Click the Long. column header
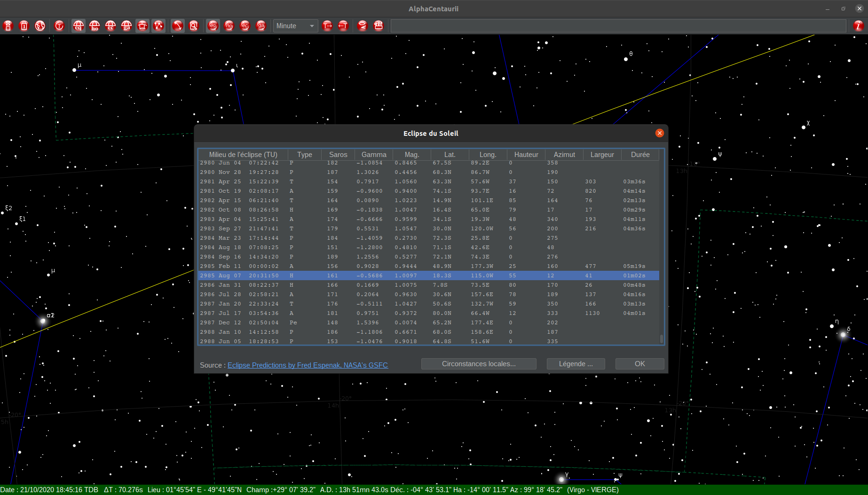The height and width of the screenshot is (495, 868). (x=488, y=155)
